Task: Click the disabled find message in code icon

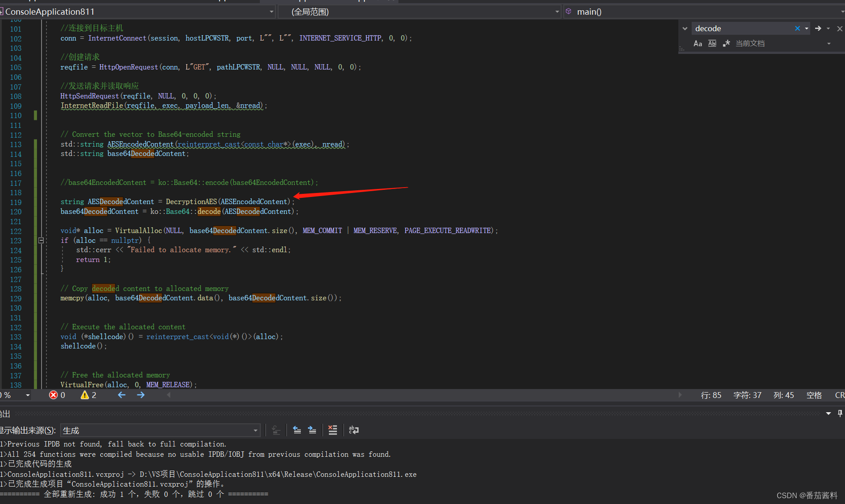Action: coord(276,430)
